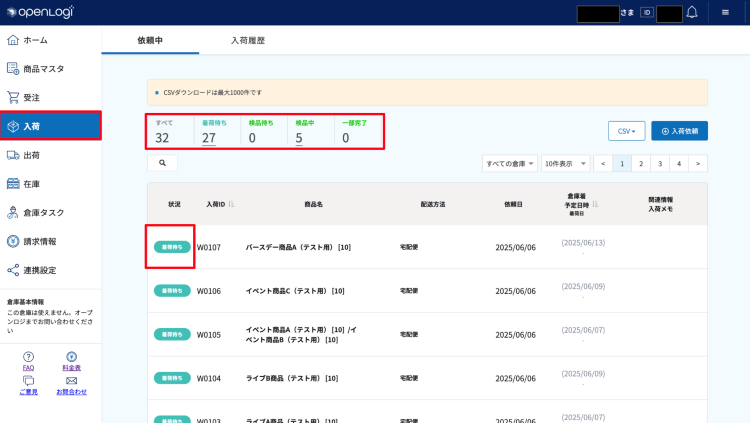The image size is (750, 423).
Task: Expand the CSV dropdown
Action: [x=626, y=131]
